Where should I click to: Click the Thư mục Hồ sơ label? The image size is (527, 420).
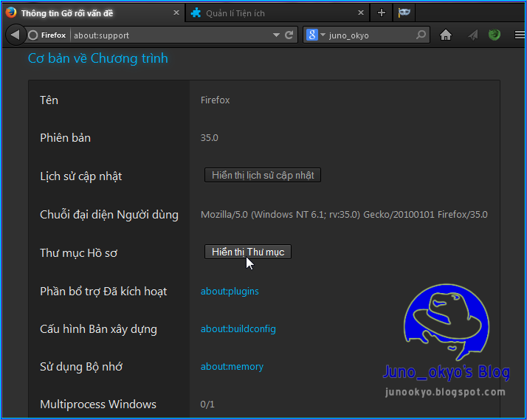(78, 252)
